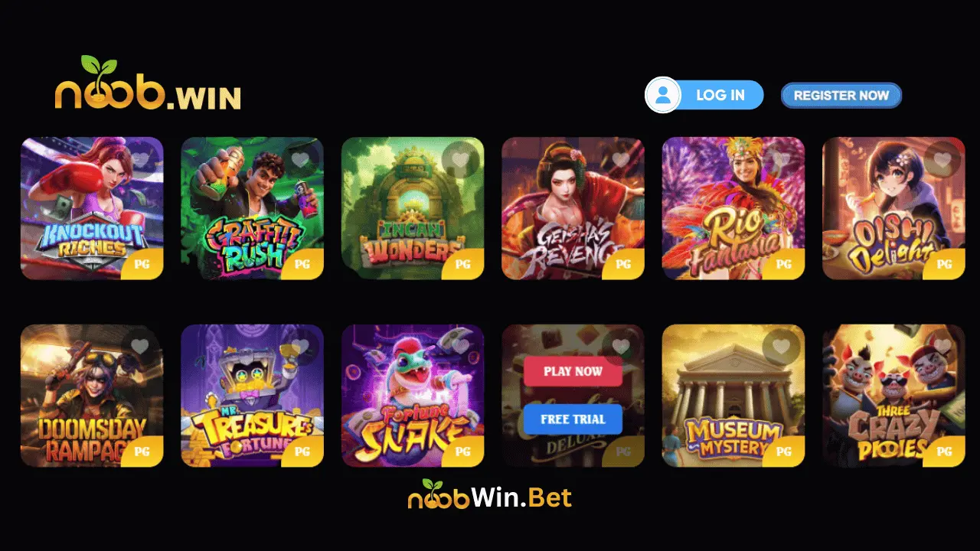The width and height of the screenshot is (980, 551).
Task: Click the REGISTER NOW button
Action: [x=841, y=96]
